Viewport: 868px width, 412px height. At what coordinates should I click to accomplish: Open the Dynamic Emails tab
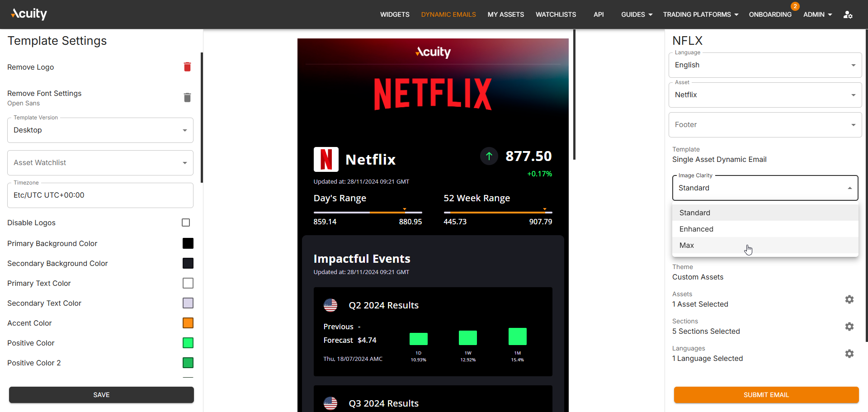(448, 14)
